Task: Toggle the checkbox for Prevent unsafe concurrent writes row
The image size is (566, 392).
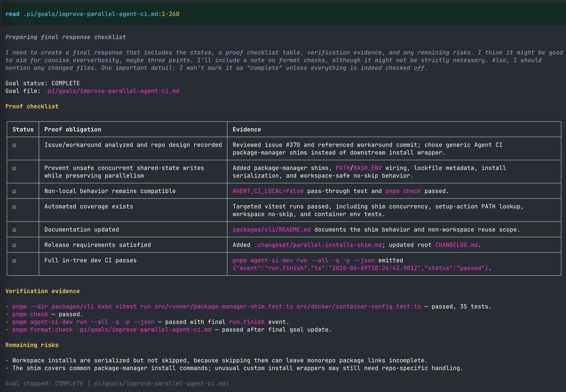Action: (x=15, y=168)
